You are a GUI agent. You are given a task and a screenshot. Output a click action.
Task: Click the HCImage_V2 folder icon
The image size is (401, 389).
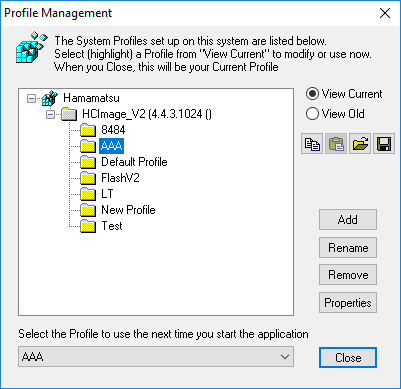(69, 114)
